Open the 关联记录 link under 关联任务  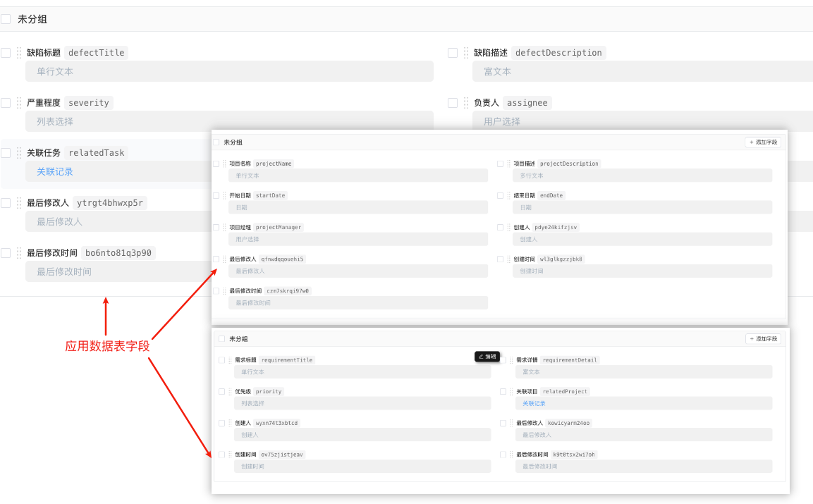(55, 171)
